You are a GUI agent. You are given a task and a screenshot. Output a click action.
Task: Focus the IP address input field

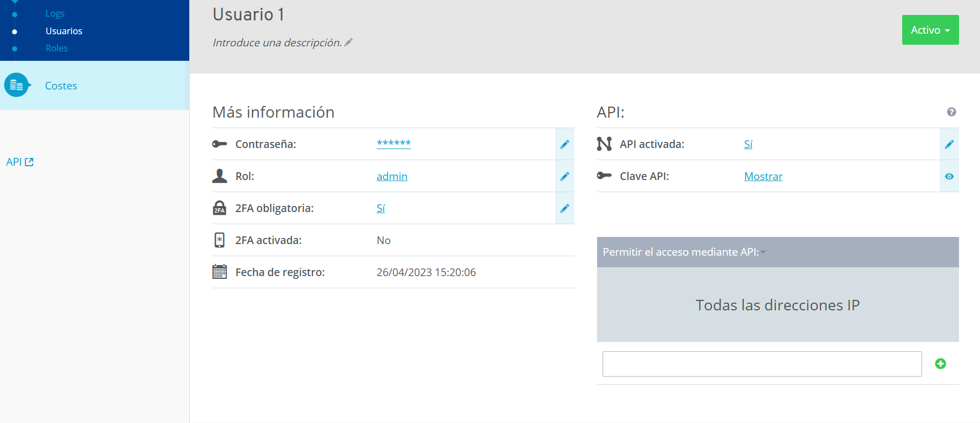[762, 364]
